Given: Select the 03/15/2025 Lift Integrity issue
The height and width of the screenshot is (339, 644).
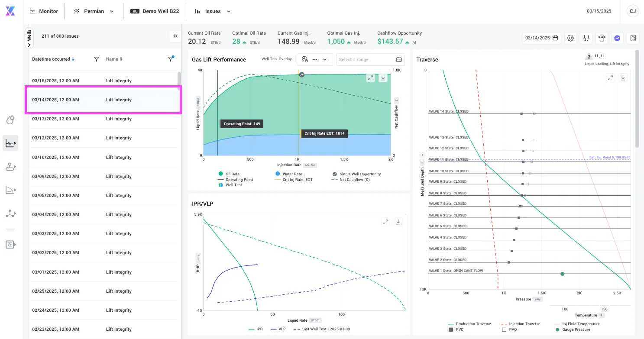Looking at the screenshot, I should coord(103,81).
